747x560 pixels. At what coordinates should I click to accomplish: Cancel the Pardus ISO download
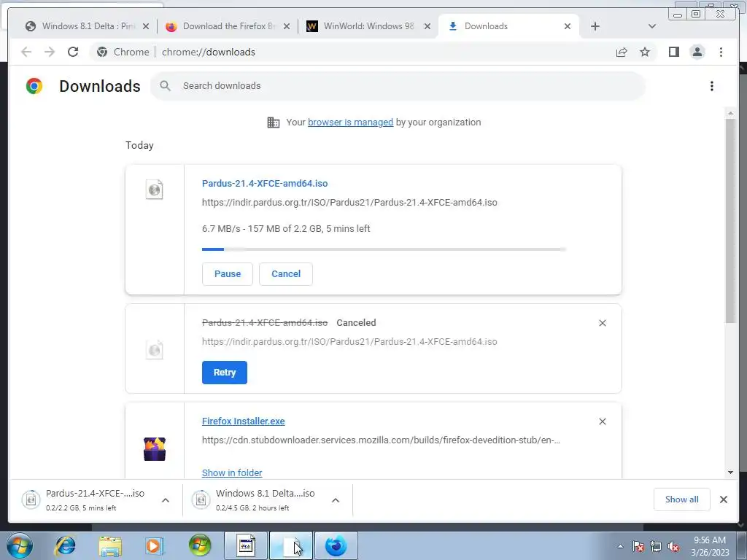tap(286, 274)
